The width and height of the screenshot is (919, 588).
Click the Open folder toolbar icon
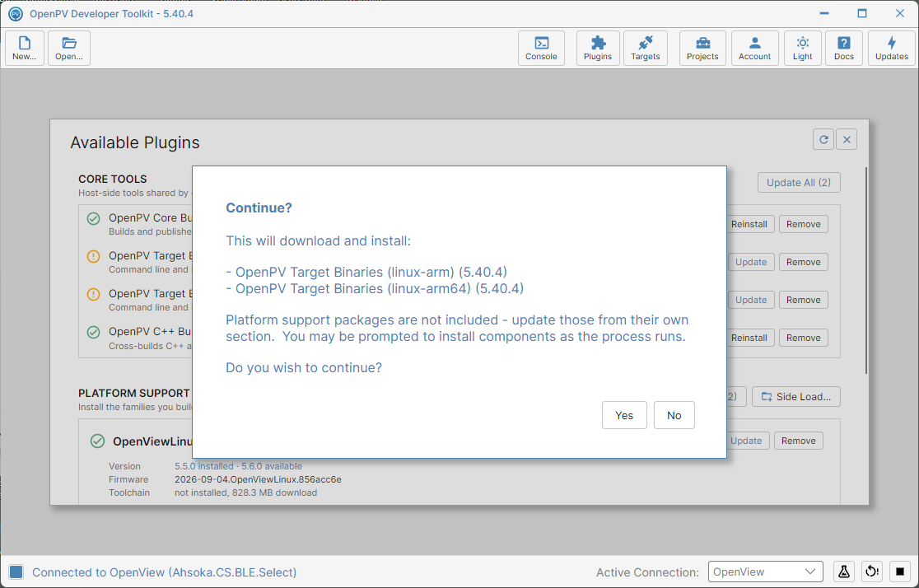click(69, 48)
